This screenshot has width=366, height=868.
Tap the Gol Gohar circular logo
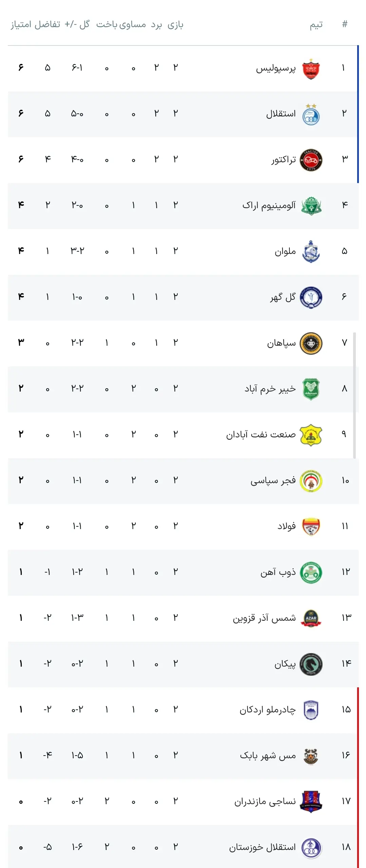click(x=311, y=297)
